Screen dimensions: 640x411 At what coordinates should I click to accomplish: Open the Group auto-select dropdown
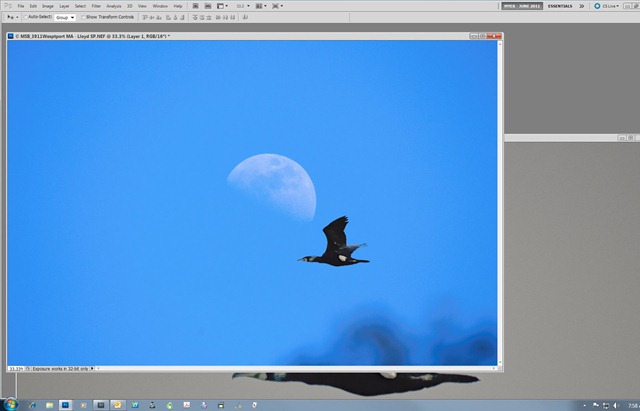coord(65,18)
